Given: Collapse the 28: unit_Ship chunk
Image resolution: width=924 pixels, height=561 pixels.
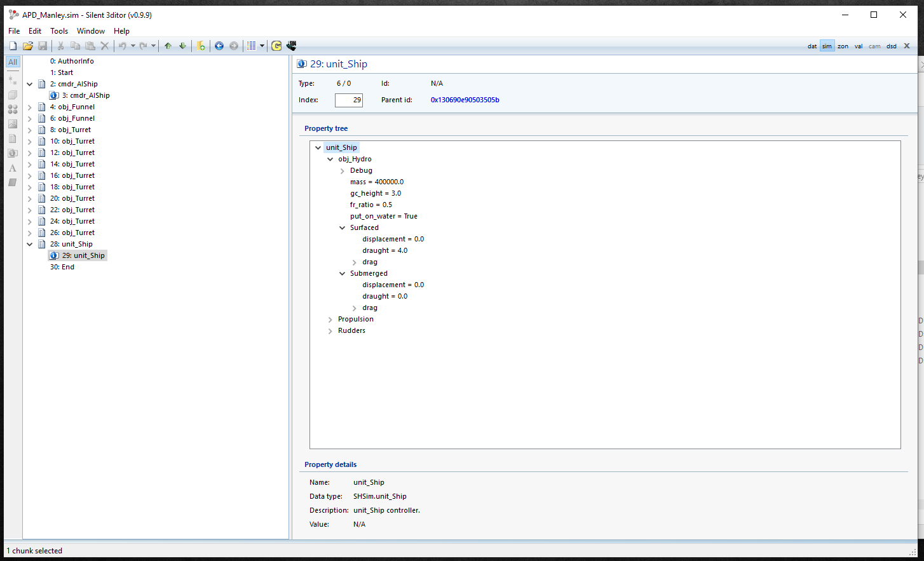Looking at the screenshot, I should tap(30, 244).
